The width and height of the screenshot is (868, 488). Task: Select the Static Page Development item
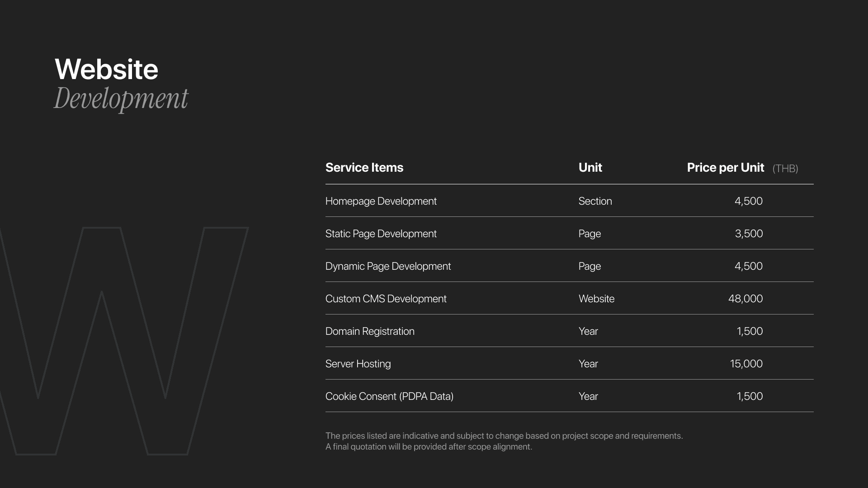tap(381, 234)
